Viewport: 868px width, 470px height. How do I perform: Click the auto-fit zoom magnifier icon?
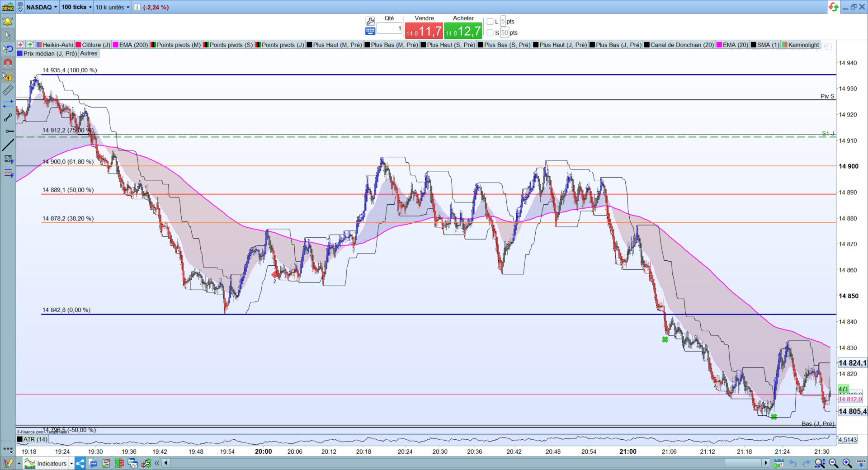(820, 463)
